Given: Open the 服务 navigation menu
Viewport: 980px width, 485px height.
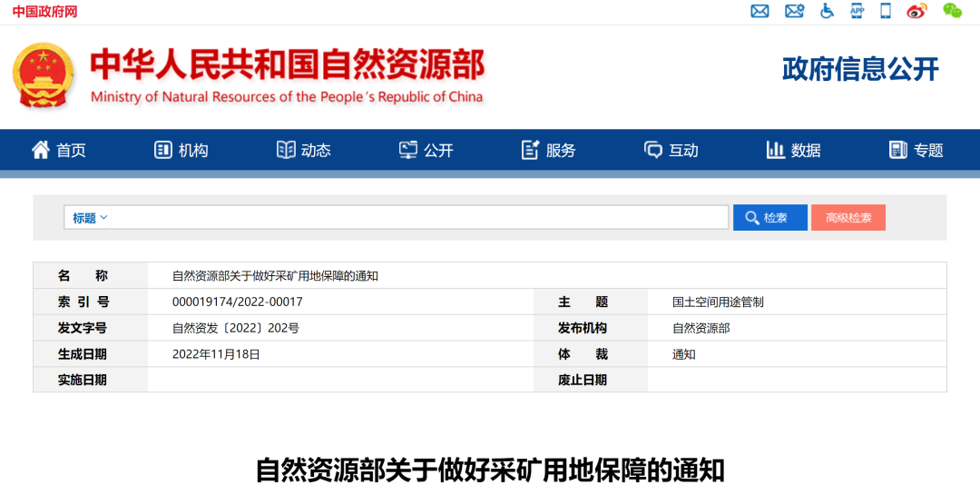Looking at the screenshot, I should pyautogui.click(x=549, y=151).
